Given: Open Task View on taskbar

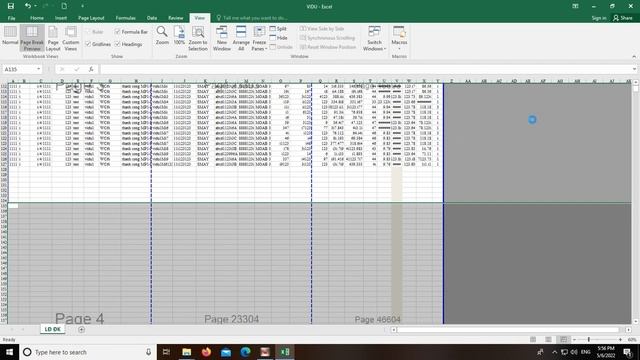Looking at the screenshot, I should pyautogui.click(x=166, y=352).
